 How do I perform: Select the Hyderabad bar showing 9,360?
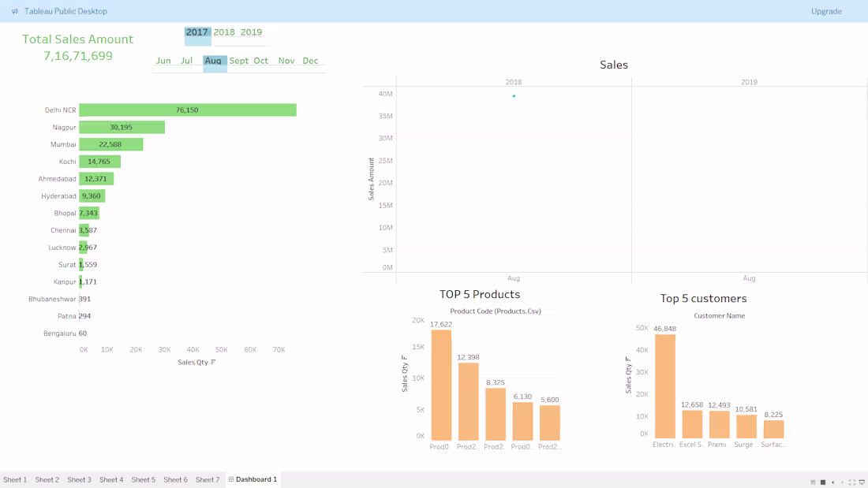click(92, 196)
